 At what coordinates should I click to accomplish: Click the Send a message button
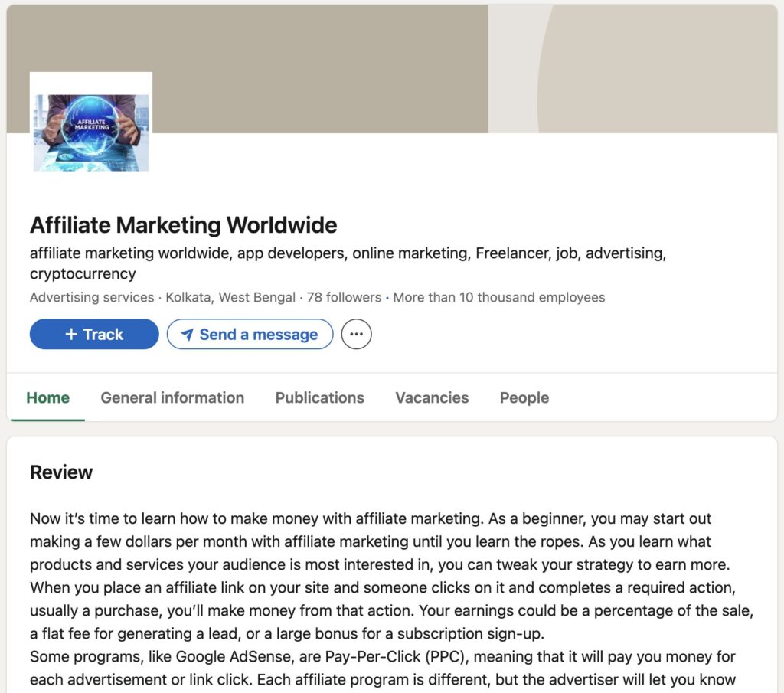coord(250,335)
